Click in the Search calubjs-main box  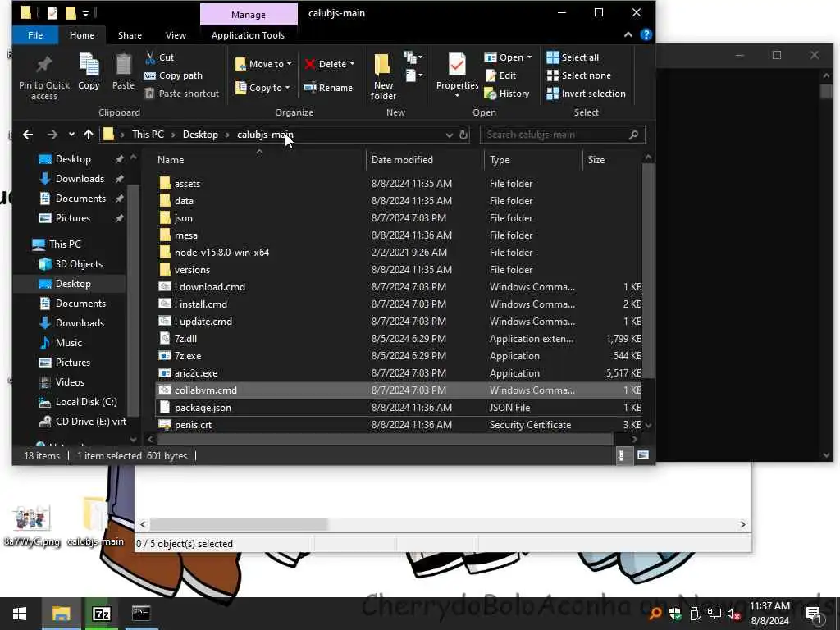click(562, 135)
